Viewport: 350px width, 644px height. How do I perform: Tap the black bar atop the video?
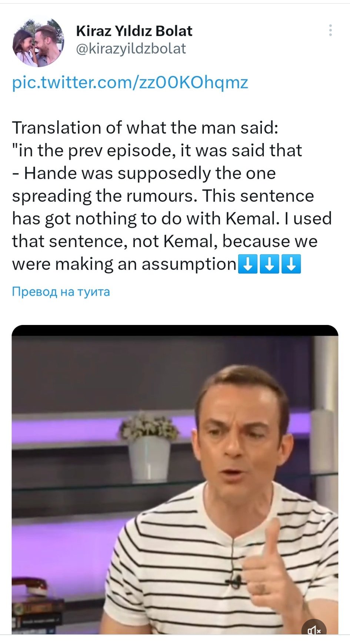(x=175, y=330)
